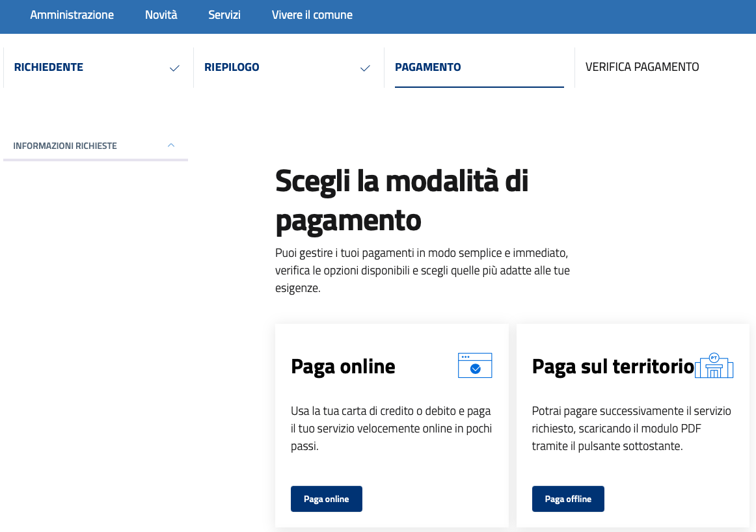Go to the Servizi menu item
The width and height of the screenshot is (756, 532).
[x=224, y=15]
